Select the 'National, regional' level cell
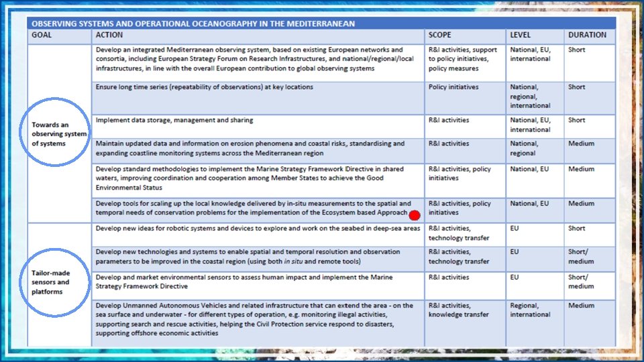This screenshot has height=362, width=644. tap(535, 151)
